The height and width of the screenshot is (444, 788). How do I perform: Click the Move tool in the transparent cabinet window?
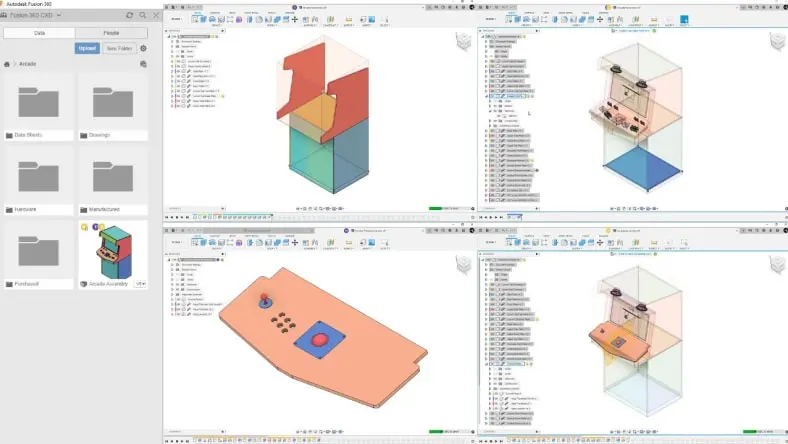tap(600, 19)
